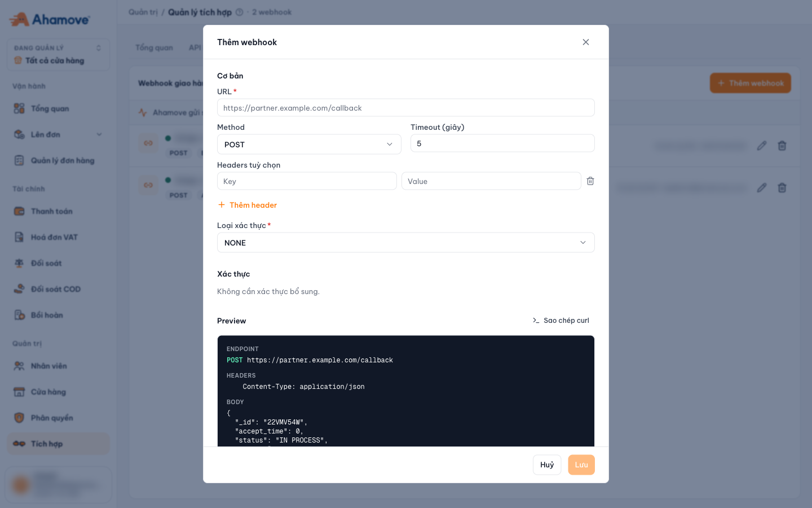812x508 pixels.
Task: Open Thanh toán in sidebar
Action: click(x=58, y=211)
